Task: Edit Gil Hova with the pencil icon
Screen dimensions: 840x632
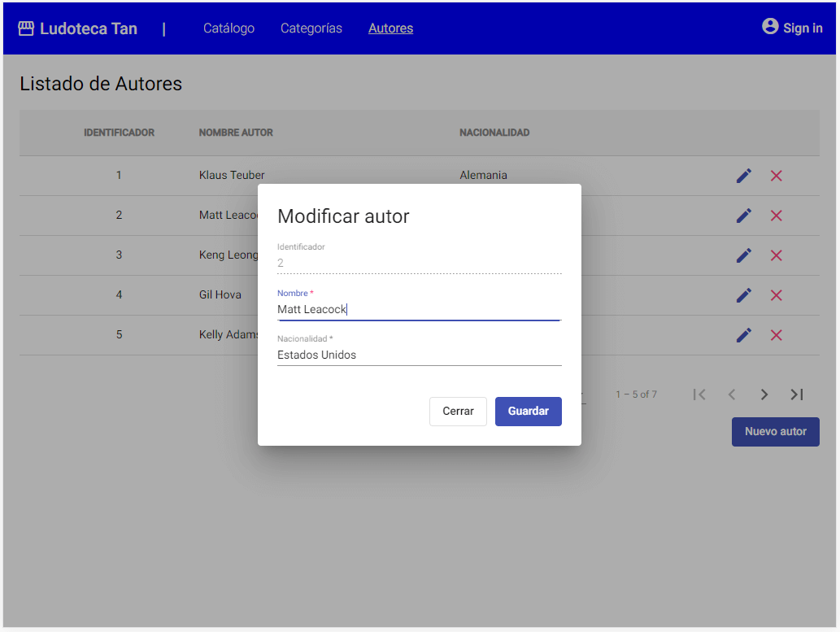Action: (743, 295)
